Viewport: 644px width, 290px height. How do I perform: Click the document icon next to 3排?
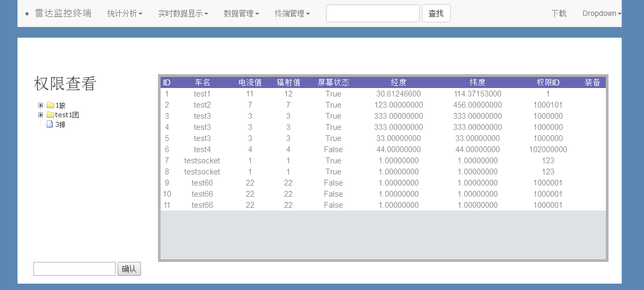coord(50,125)
